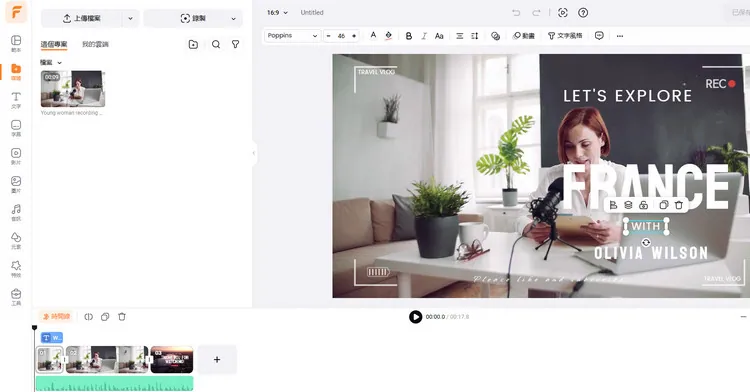Open the Subtitle panel in sidebar
This screenshot has width=750, height=392.
(x=16, y=128)
